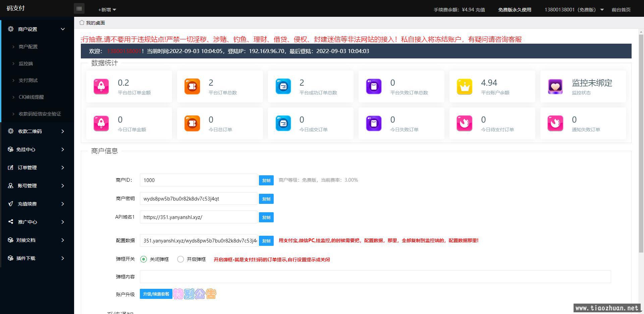644x314 pixels.
Task: Click the rocket icon for 今日订单金额
Action: pyautogui.click(x=101, y=123)
